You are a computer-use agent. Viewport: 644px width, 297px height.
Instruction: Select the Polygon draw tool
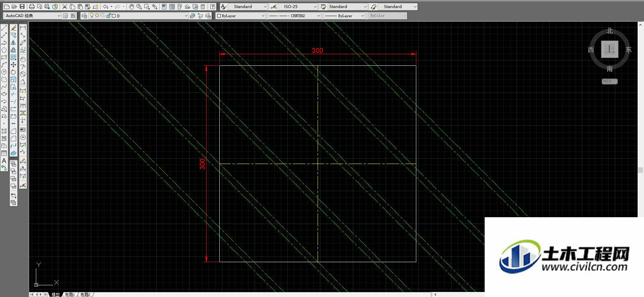pyautogui.click(x=4, y=50)
